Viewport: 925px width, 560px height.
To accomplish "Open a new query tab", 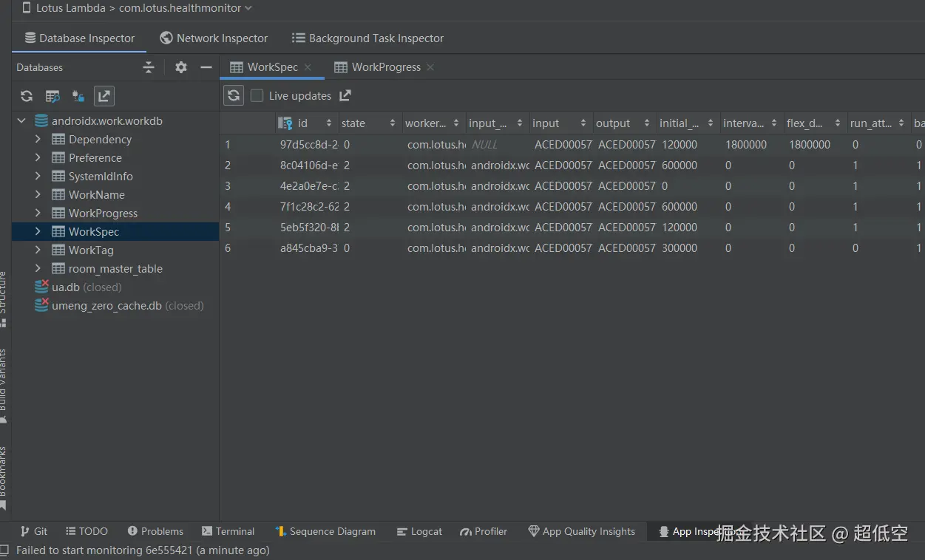I will coord(52,96).
